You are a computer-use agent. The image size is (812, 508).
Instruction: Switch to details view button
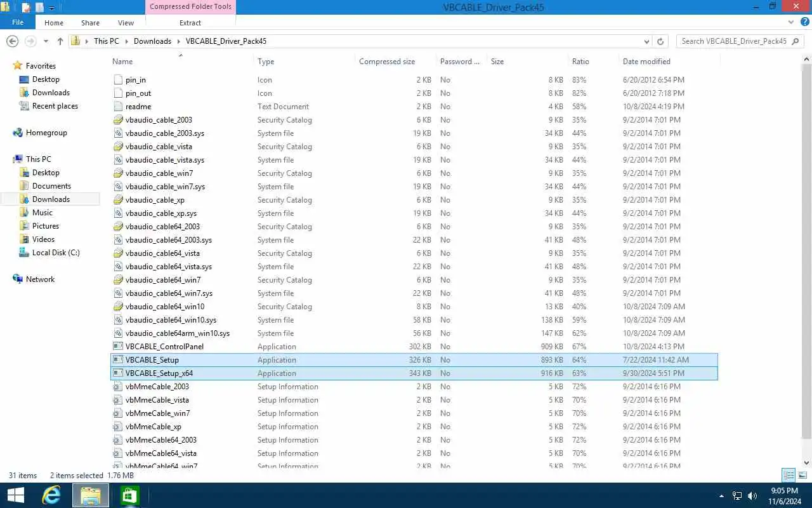coord(789,475)
